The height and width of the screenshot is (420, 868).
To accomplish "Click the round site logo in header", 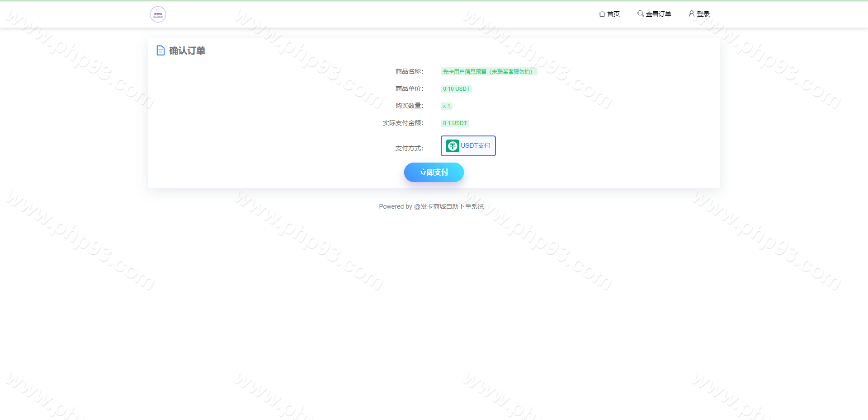I will tap(158, 14).
